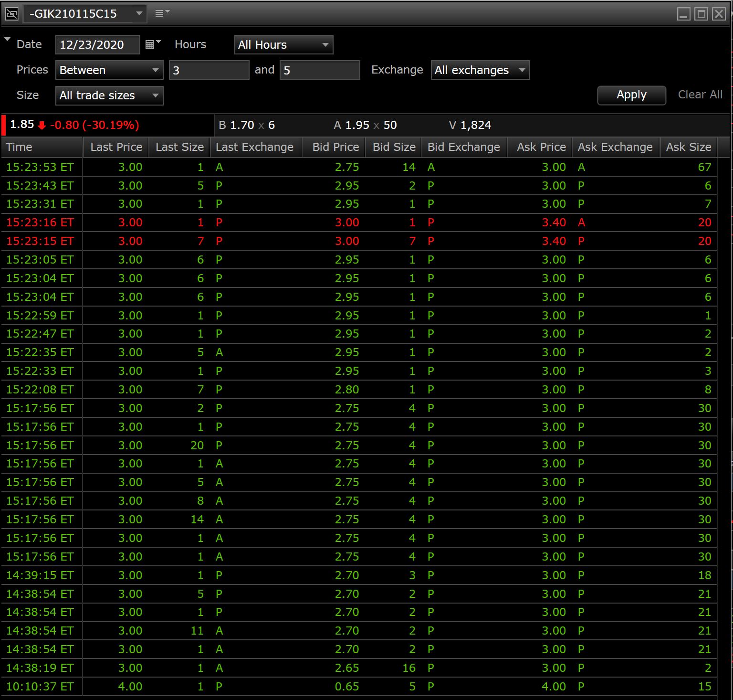Close the Time & Sales window
The image size is (733, 700).
click(x=719, y=14)
